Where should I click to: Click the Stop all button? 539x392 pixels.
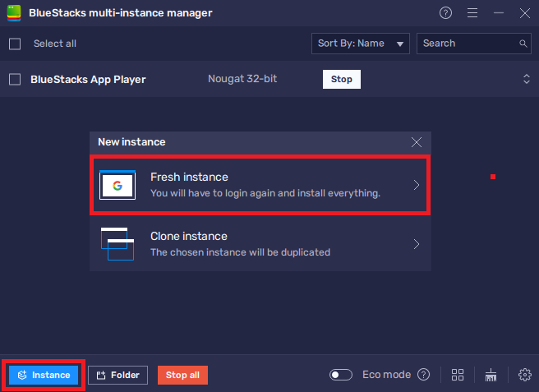[x=182, y=375]
